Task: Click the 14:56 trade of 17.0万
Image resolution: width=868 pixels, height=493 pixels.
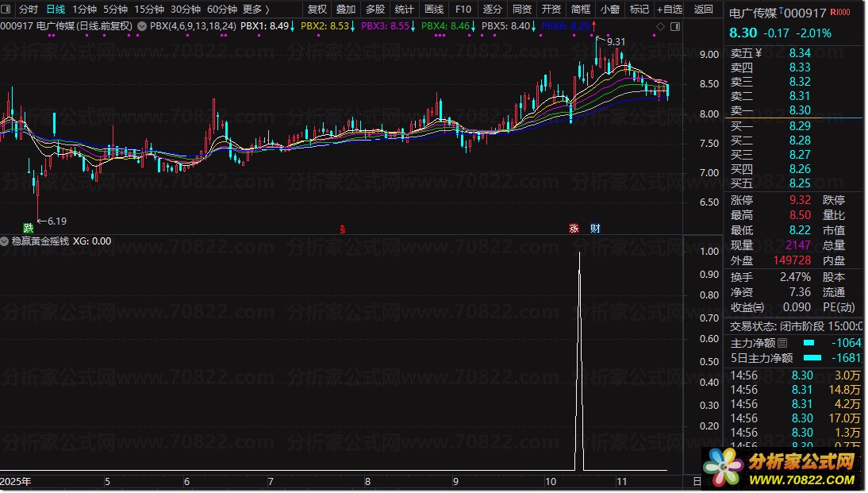Action: click(796, 419)
